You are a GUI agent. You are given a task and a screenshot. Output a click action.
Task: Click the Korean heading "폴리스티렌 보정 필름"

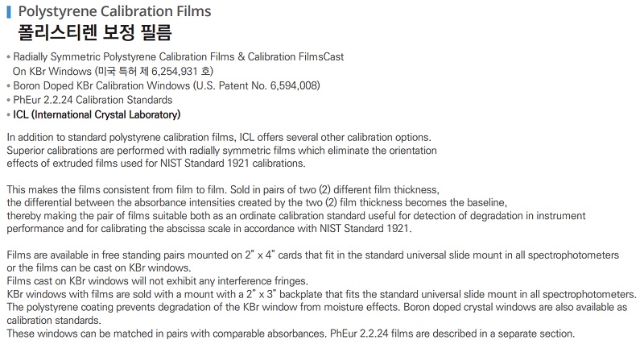click(95, 34)
